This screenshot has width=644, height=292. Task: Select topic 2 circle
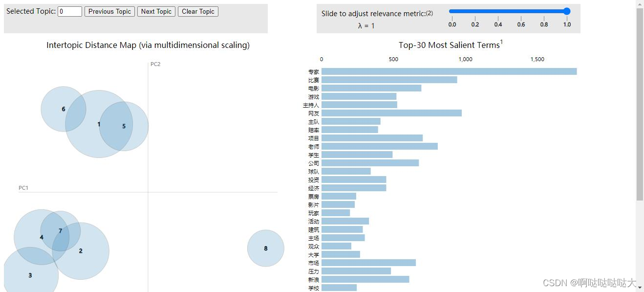click(81, 251)
